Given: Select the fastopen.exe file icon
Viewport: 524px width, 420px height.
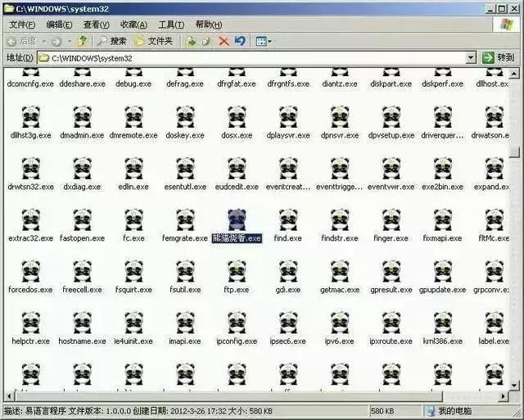Looking at the screenshot, I should click(82, 219).
